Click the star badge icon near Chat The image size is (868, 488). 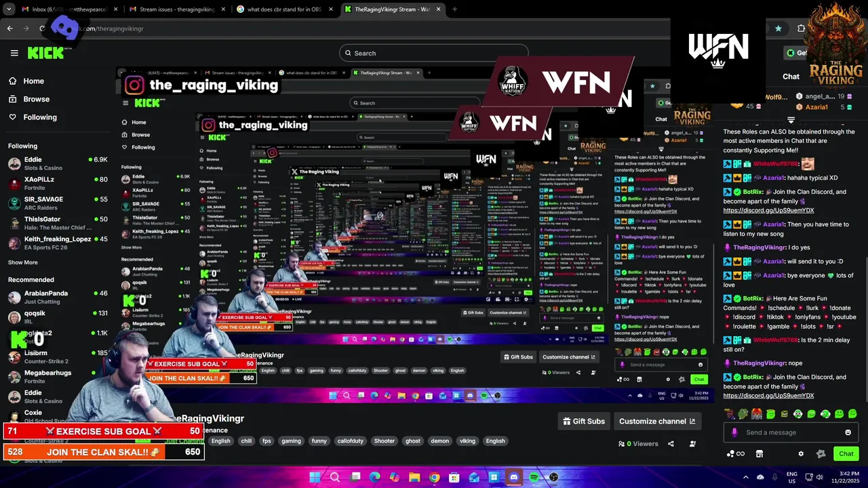[821, 453]
